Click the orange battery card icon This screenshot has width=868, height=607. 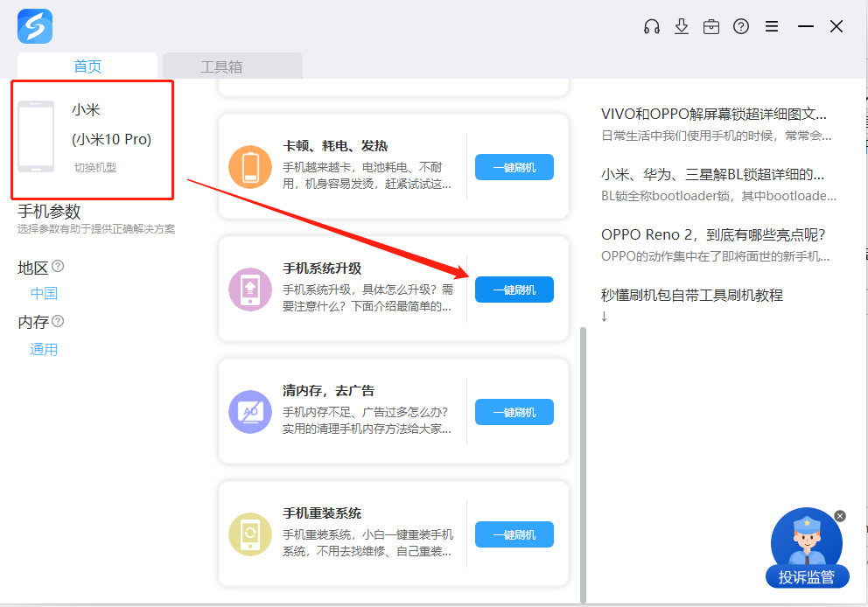[x=250, y=167]
